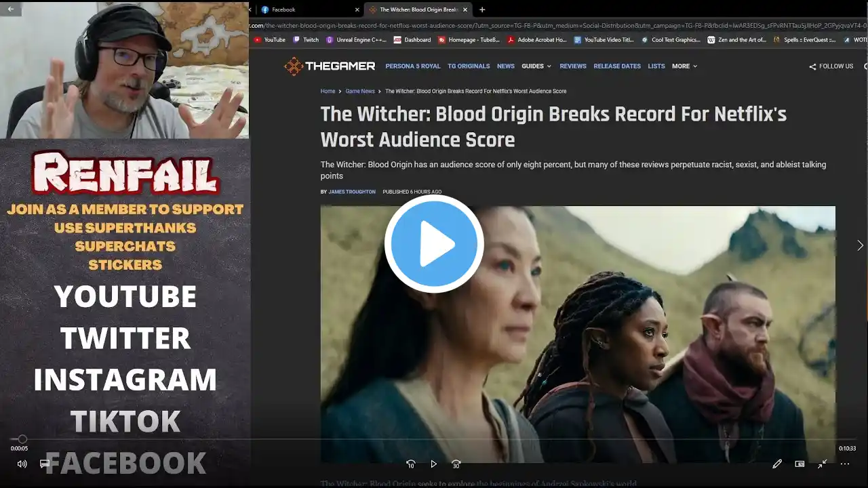
Task: Open the Spells :: EverQuest bookmark
Action: pos(804,40)
